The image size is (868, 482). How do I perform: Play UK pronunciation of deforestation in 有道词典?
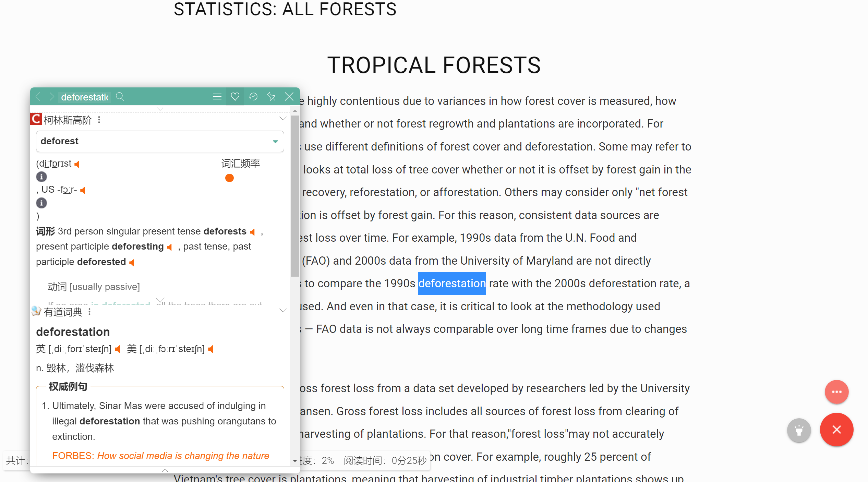click(x=118, y=349)
